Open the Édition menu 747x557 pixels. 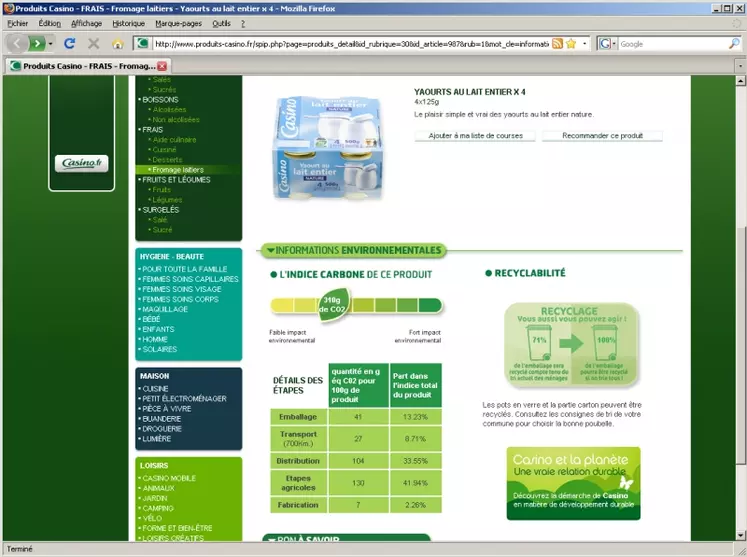pyautogui.click(x=50, y=23)
